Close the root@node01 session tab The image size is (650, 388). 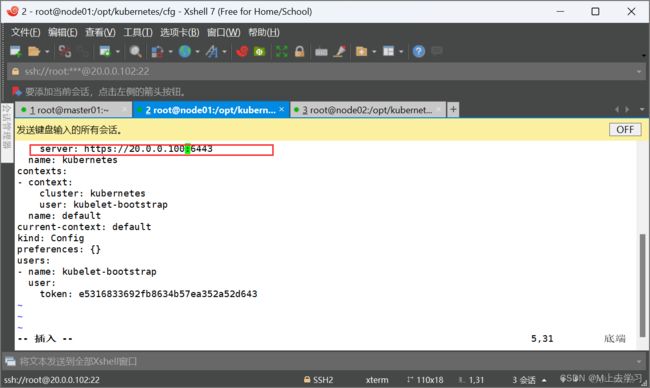point(282,109)
